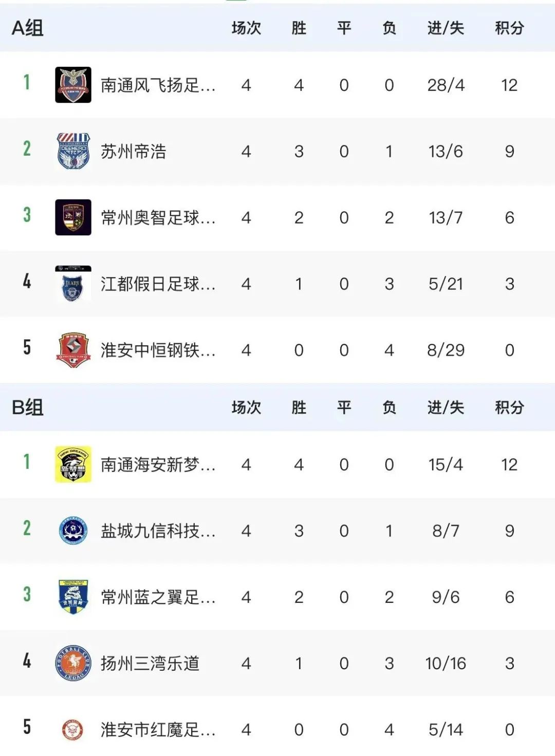Viewport: 555px width, 756px height.
Task: Select 南通风飞扬足 goals 28/4 cell
Action: pos(446,85)
